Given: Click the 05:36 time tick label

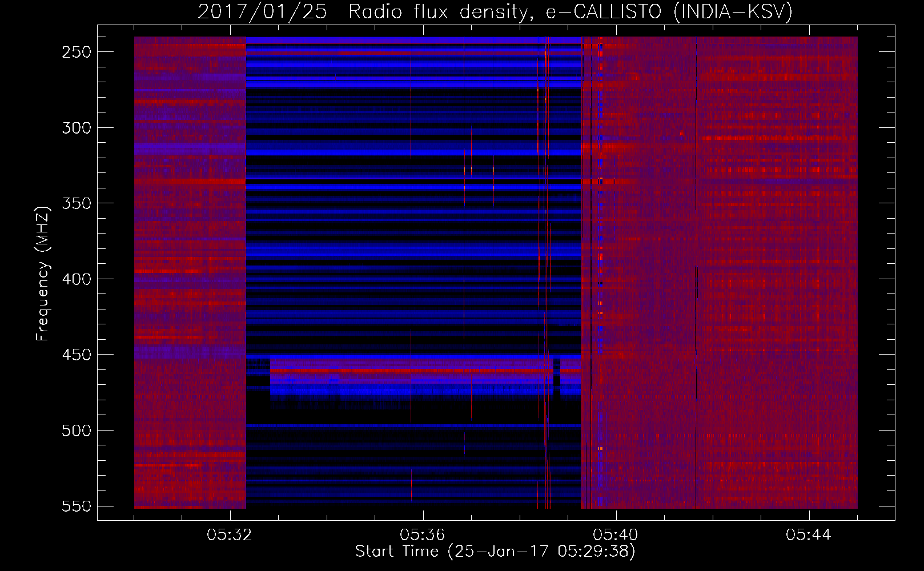Looking at the screenshot, I should pos(423,535).
